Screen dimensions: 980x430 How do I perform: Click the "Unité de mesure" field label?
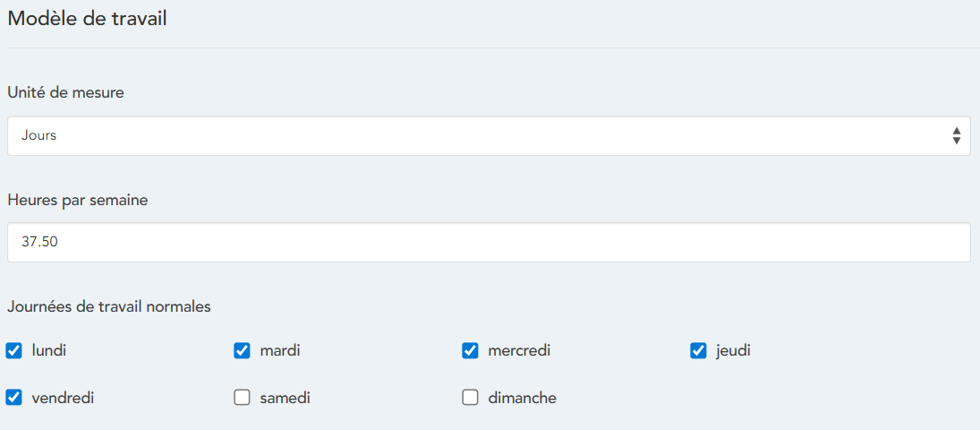66,92
